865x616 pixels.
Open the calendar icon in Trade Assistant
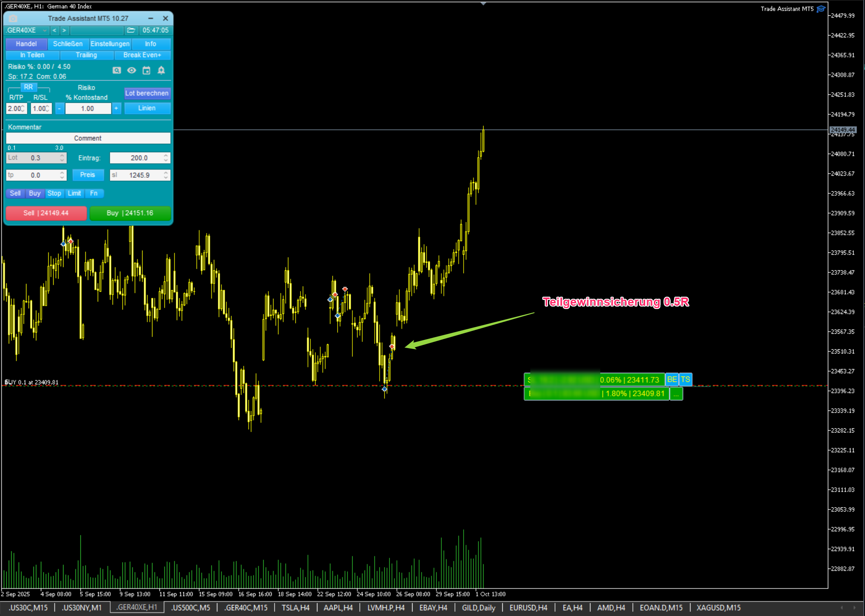click(146, 70)
